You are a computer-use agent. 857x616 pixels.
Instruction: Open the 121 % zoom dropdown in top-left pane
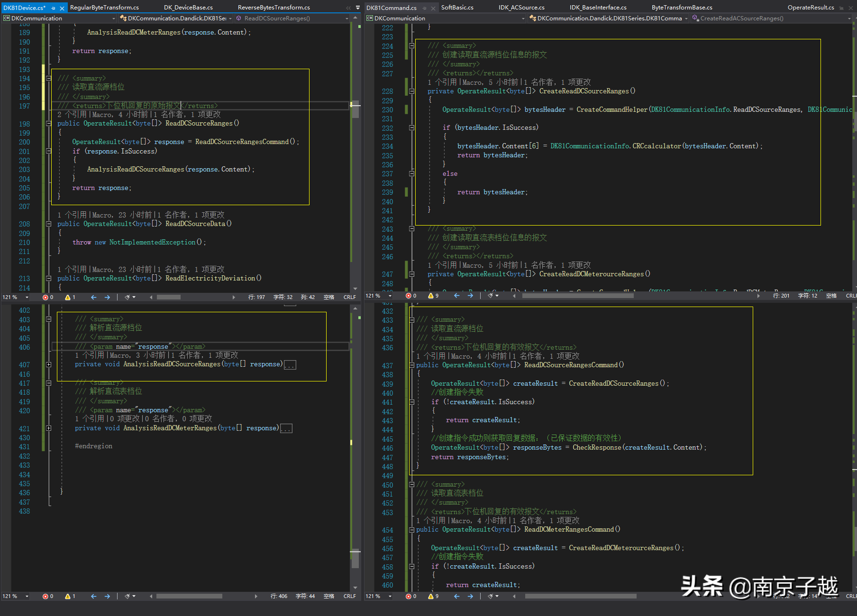(27, 298)
